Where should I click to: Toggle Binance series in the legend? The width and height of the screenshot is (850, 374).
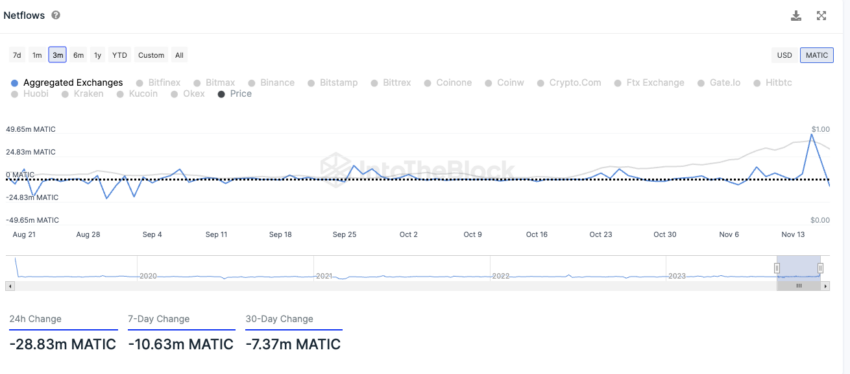(271, 83)
